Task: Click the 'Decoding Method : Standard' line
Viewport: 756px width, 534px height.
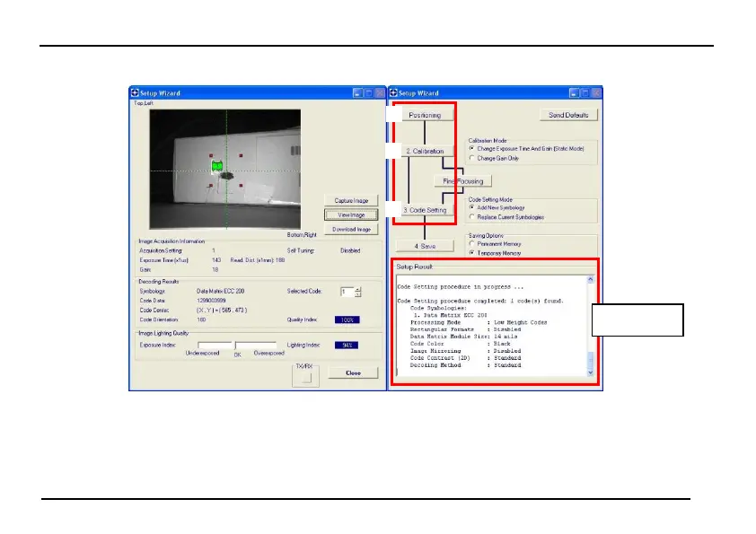Action: coord(465,365)
